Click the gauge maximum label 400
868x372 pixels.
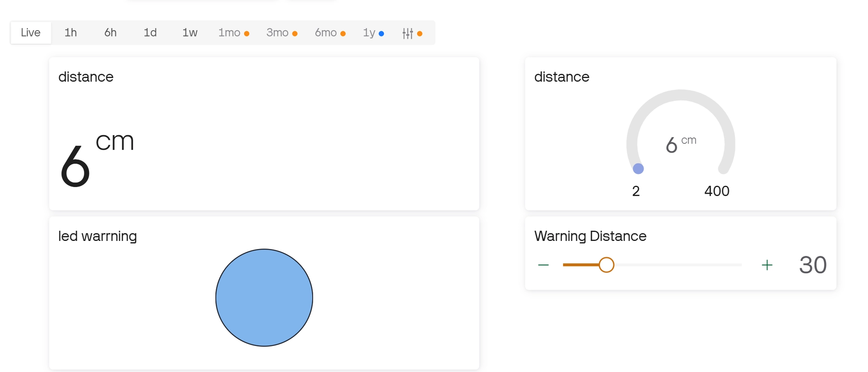tap(717, 191)
